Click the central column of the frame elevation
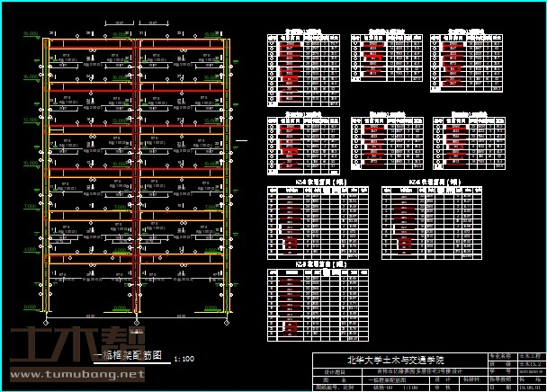This screenshot has width=547, height=392. (135, 180)
